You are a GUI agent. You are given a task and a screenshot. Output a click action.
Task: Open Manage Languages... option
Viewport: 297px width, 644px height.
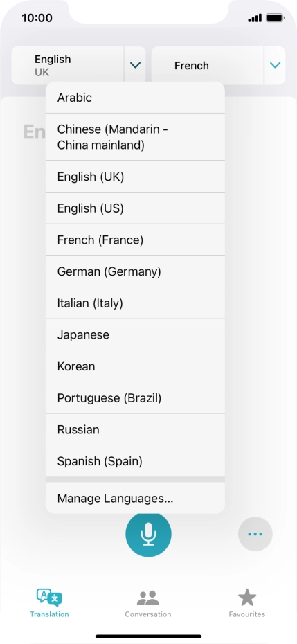(135, 498)
